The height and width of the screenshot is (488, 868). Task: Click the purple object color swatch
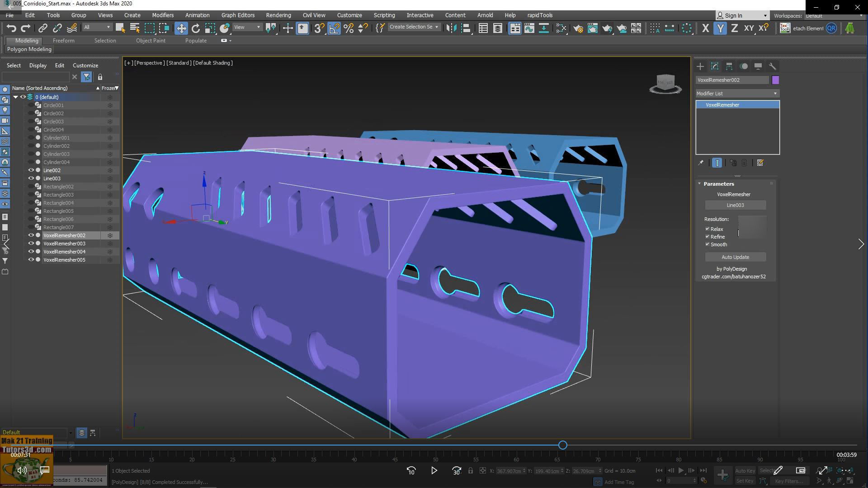coord(775,80)
